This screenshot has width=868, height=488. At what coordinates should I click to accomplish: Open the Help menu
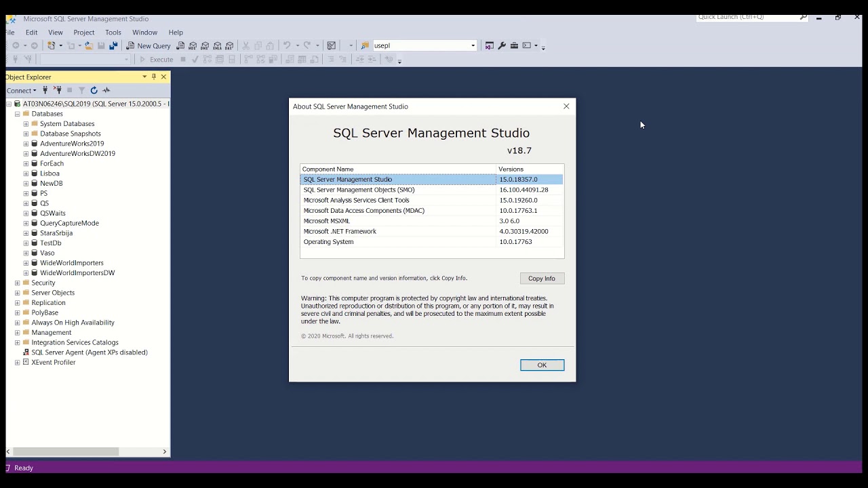point(176,33)
